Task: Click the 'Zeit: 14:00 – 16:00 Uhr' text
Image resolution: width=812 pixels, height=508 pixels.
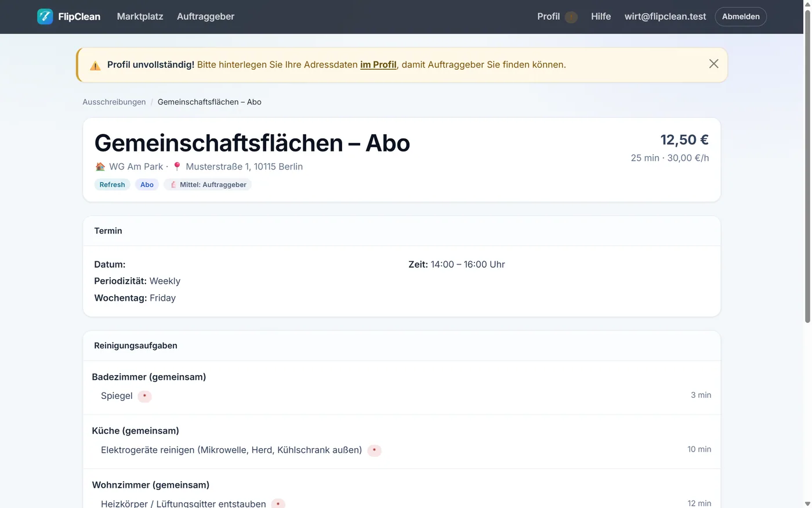Action: tap(456, 264)
